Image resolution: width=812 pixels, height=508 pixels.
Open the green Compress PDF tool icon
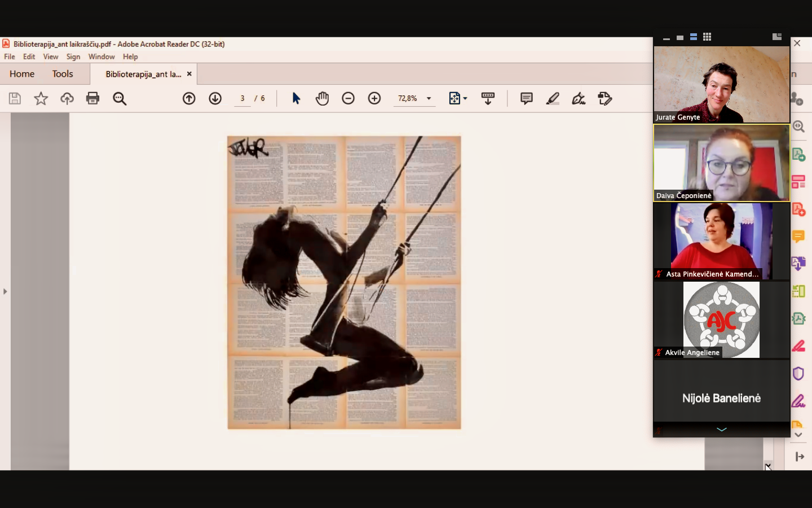click(798, 318)
